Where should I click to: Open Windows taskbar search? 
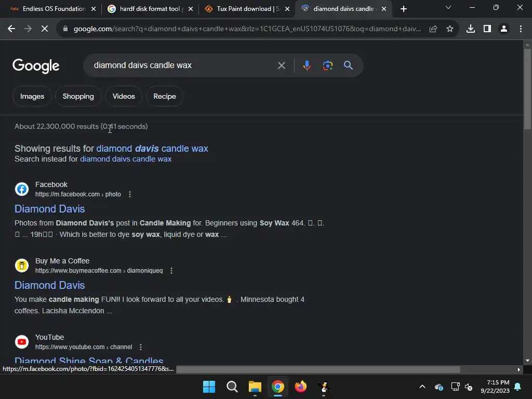coord(232,387)
